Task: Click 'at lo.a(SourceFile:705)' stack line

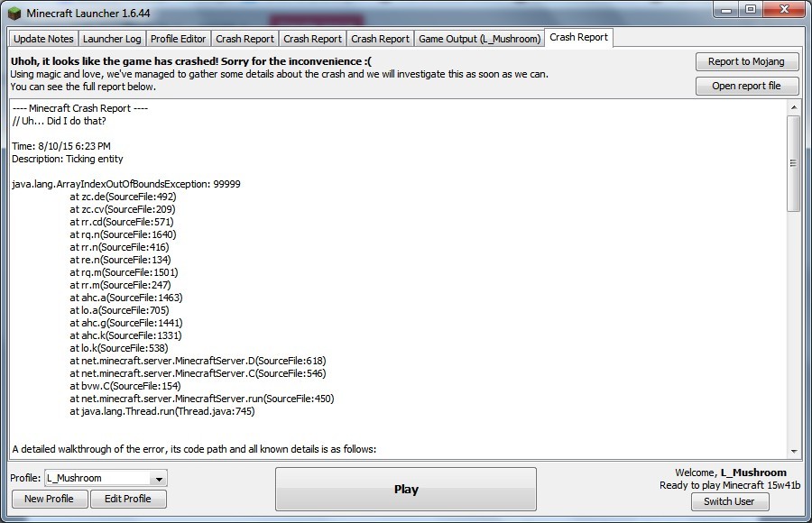Action: point(120,310)
